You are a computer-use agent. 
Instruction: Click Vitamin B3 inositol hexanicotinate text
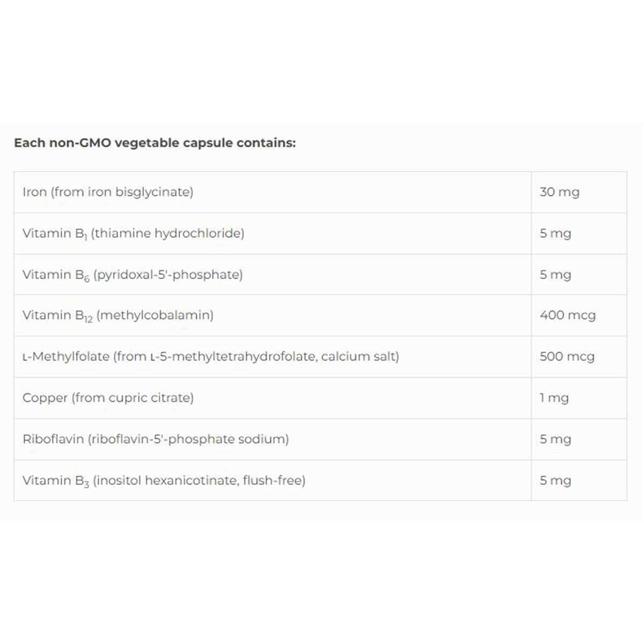point(164,481)
